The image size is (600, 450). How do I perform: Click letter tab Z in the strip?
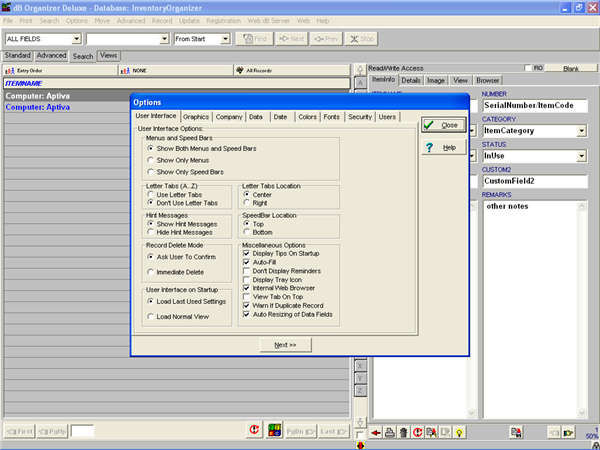360,391
